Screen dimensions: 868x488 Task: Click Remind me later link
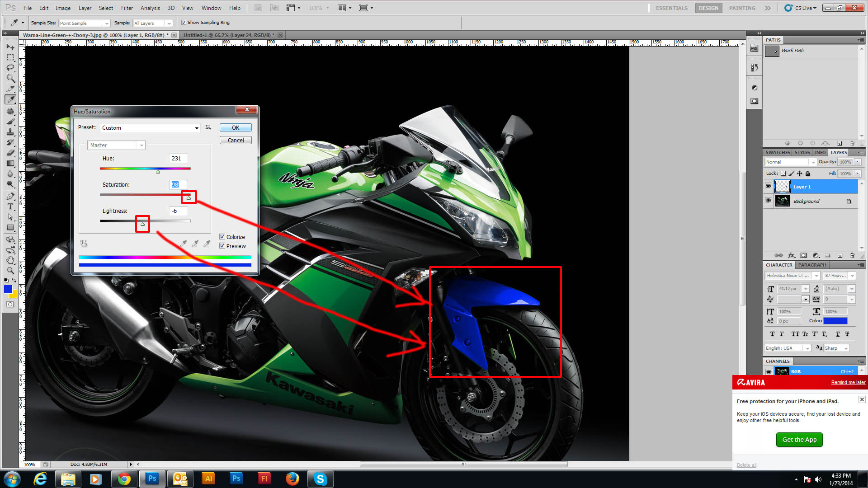848,382
